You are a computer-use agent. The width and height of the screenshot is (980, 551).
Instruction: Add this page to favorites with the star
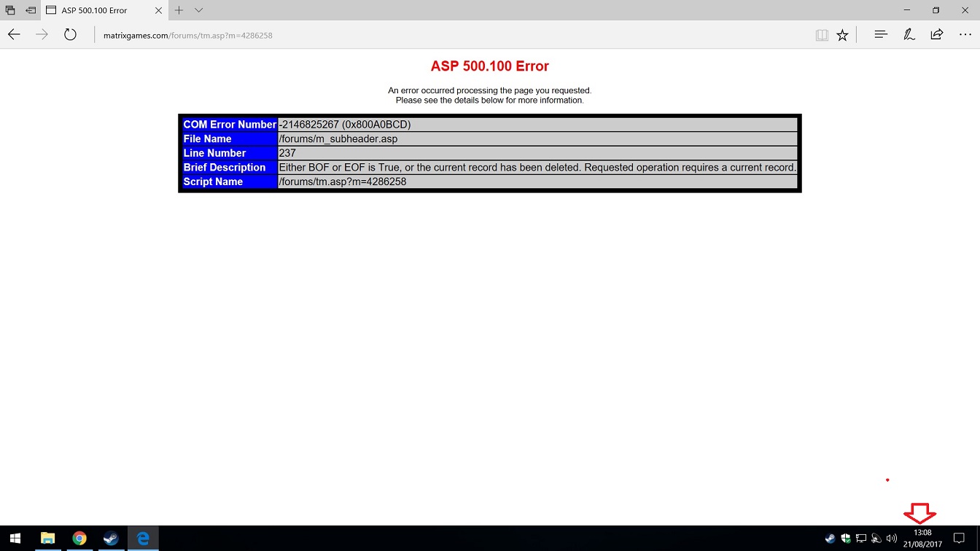coord(842,34)
